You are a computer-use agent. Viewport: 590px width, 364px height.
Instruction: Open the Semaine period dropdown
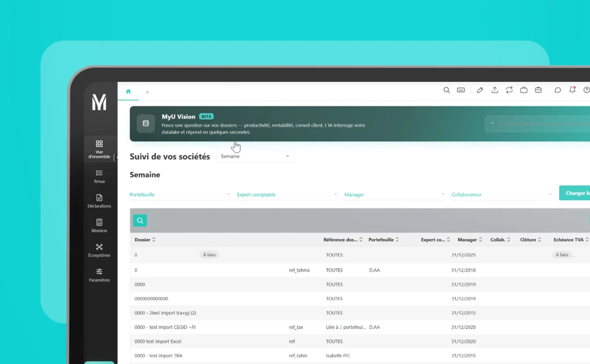[x=255, y=156]
